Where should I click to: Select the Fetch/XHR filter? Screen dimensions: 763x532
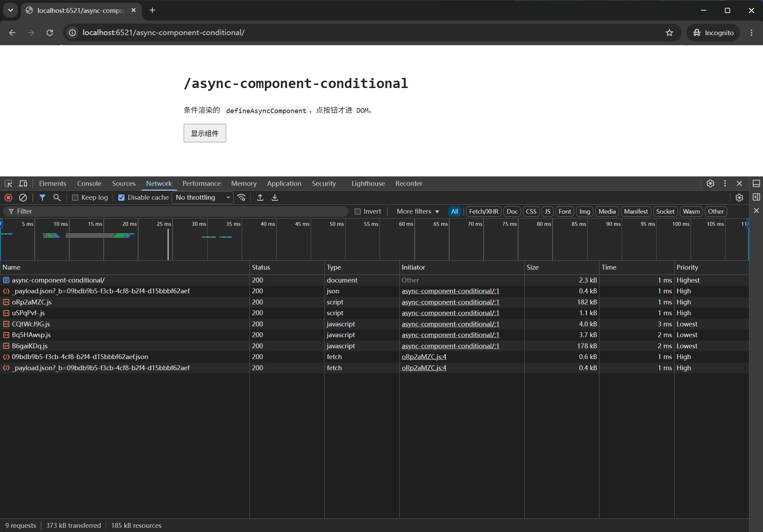pos(484,212)
